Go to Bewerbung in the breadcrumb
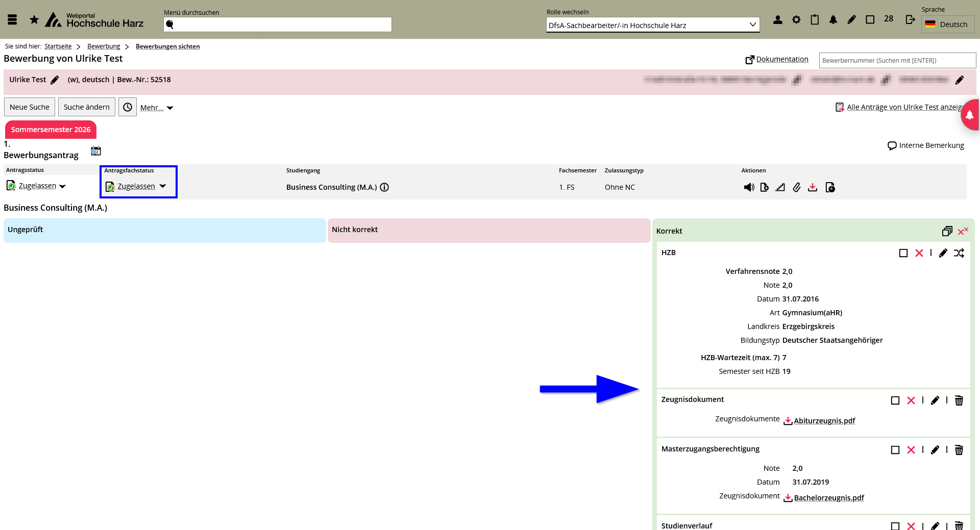The image size is (980, 530). 104,46
